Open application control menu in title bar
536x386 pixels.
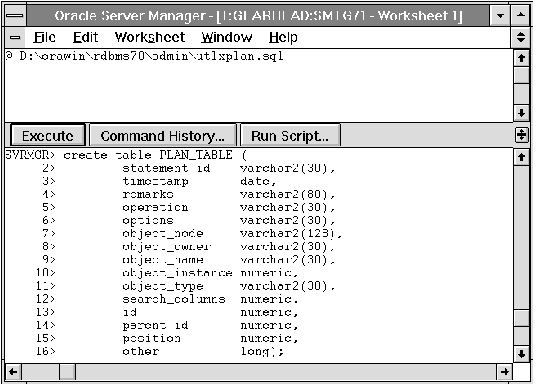pos(15,15)
